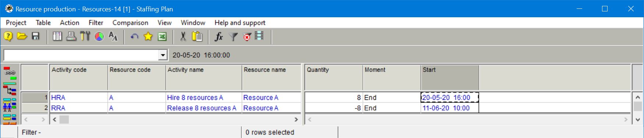Select the chain links sidebar icon
This screenshot has height=138, width=644.
[10, 73]
